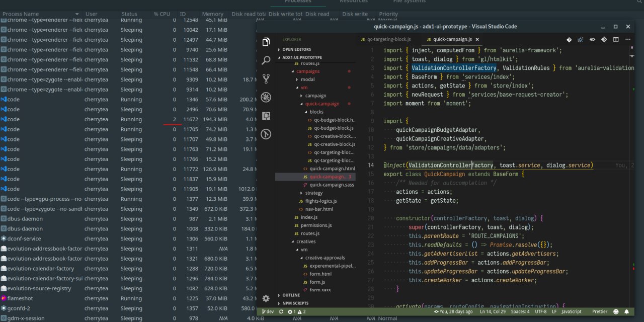644x322 pixels.
Task: Click 'You, 28 days ago' blame in status bar
Action: click(453, 312)
